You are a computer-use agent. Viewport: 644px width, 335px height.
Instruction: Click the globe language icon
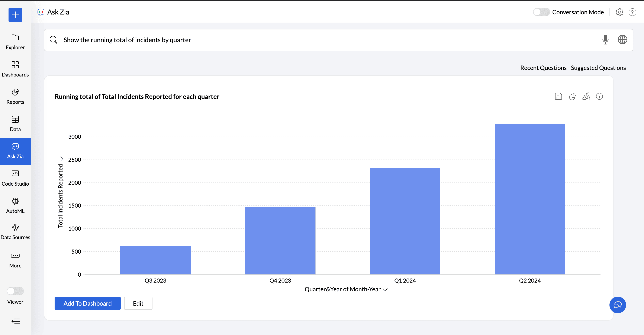point(622,40)
